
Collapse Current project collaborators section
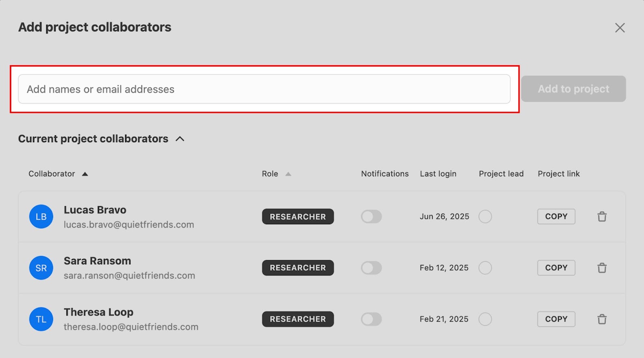(x=180, y=139)
